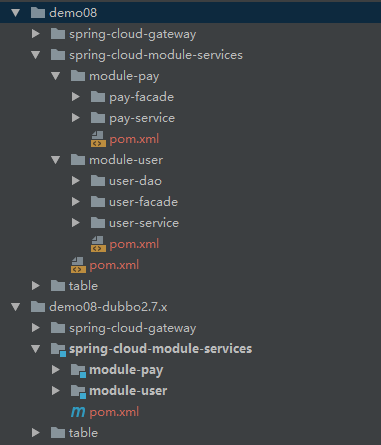The width and height of the screenshot is (381, 445).
Task: Select bold 'module-pay' label
Action: (126, 371)
